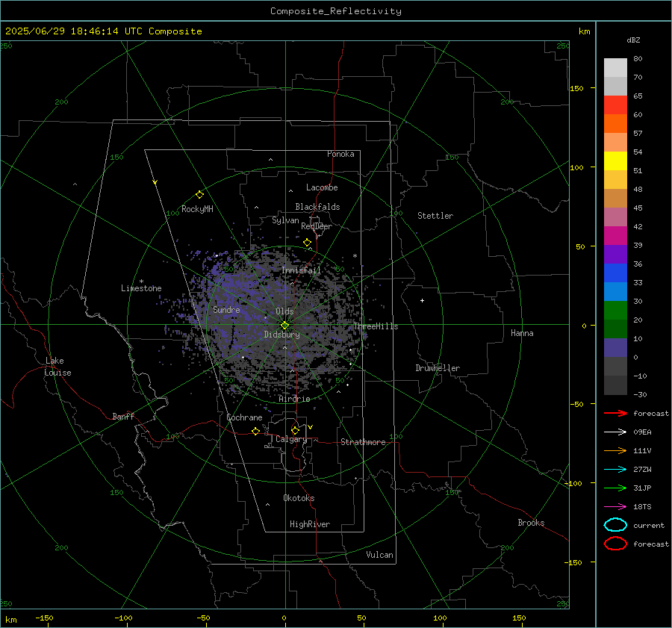Click the Cochrane city label
Viewport: 672px width, 628px height.
(244, 417)
